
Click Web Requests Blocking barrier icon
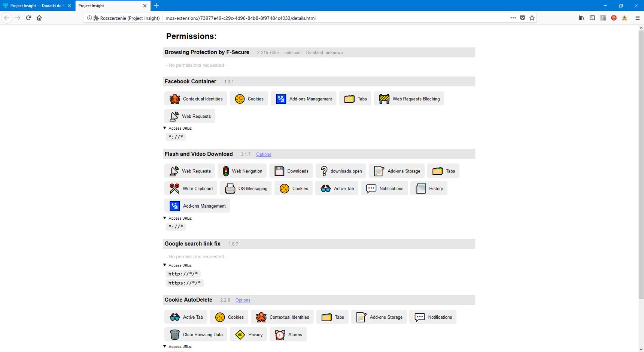pyautogui.click(x=384, y=99)
